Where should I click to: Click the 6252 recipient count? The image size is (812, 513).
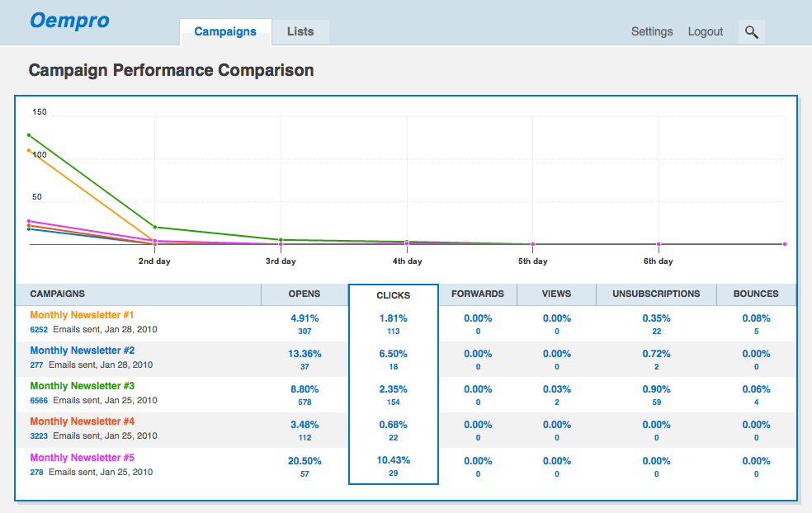[39, 329]
